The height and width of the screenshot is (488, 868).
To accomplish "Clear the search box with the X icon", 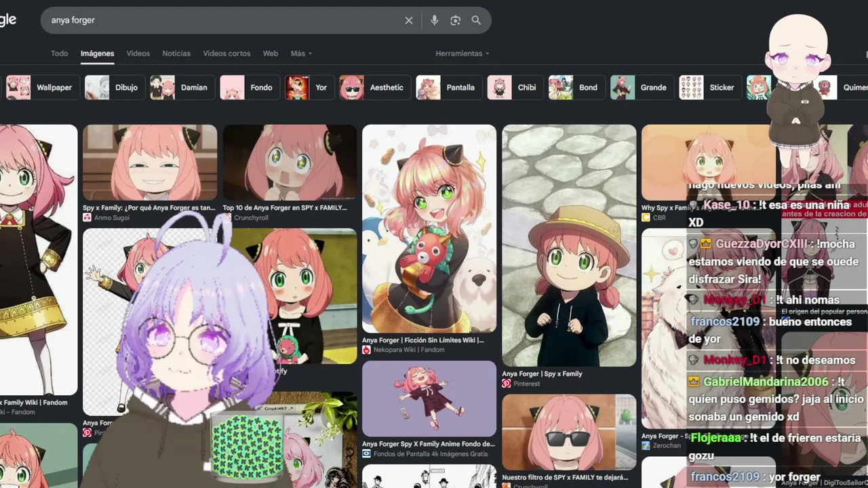I will (409, 20).
